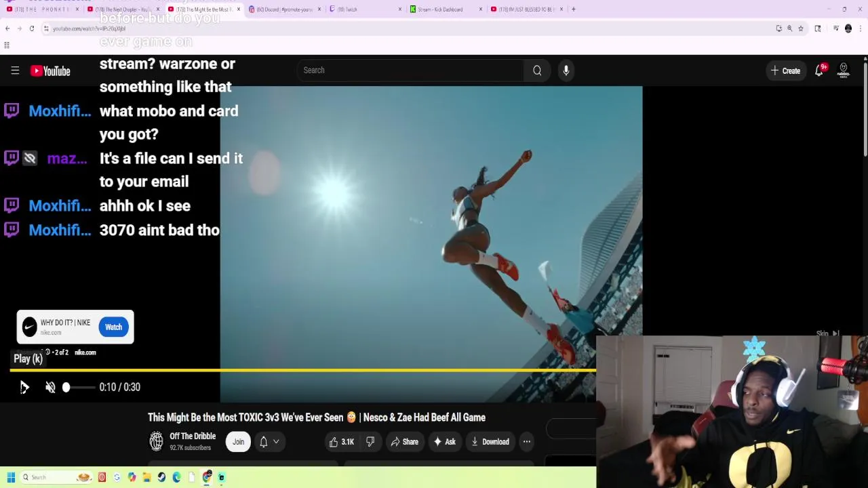
Task: Switch to the IM JUST BLESSED browser tab
Action: pos(526,9)
